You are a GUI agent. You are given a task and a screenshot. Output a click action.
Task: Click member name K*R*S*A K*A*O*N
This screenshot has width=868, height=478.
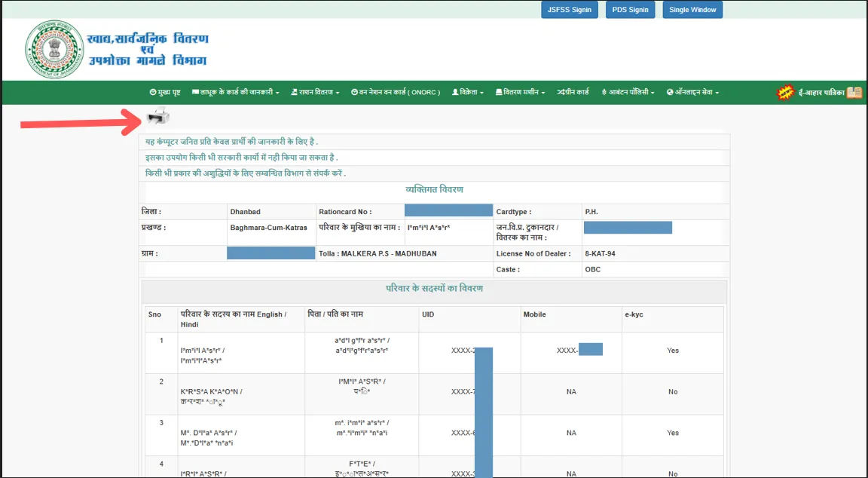click(x=212, y=391)
